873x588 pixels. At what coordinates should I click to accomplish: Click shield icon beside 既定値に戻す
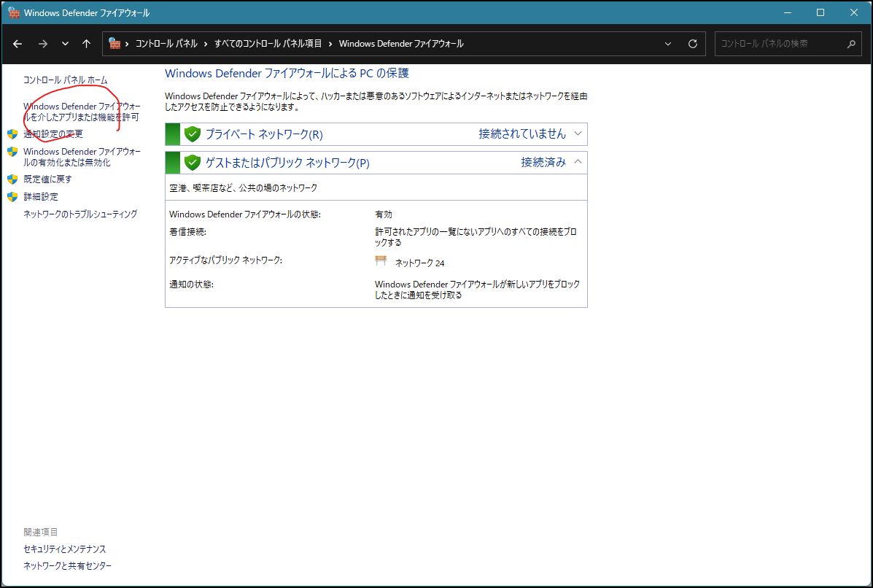12,179
